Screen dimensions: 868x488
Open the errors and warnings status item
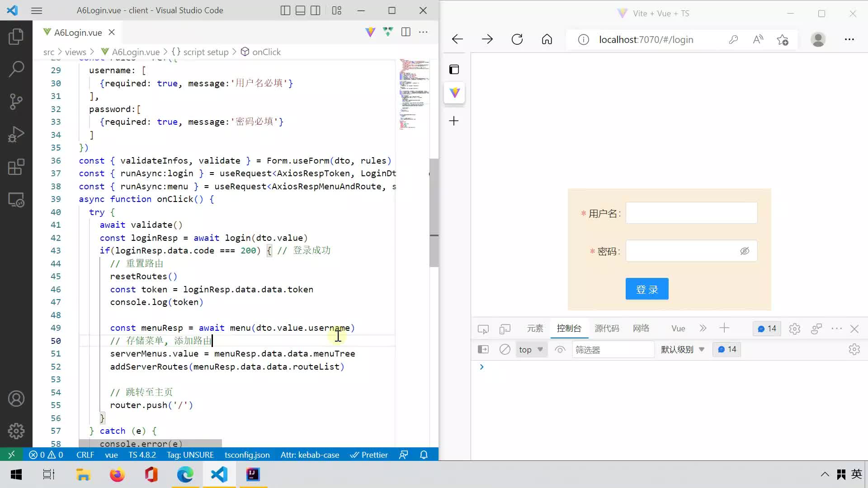(46, 455)
